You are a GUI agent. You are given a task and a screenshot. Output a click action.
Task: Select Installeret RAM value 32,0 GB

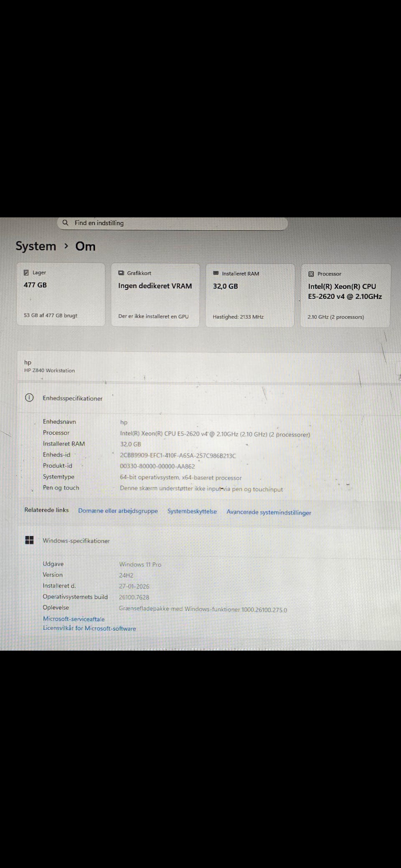(130, 444)
